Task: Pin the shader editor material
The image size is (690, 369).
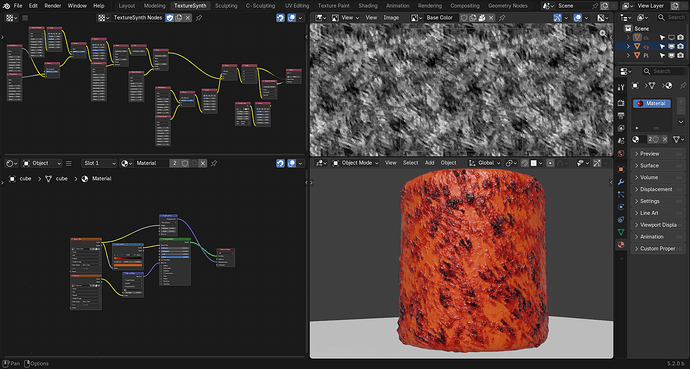Action: tap(214, 163)
